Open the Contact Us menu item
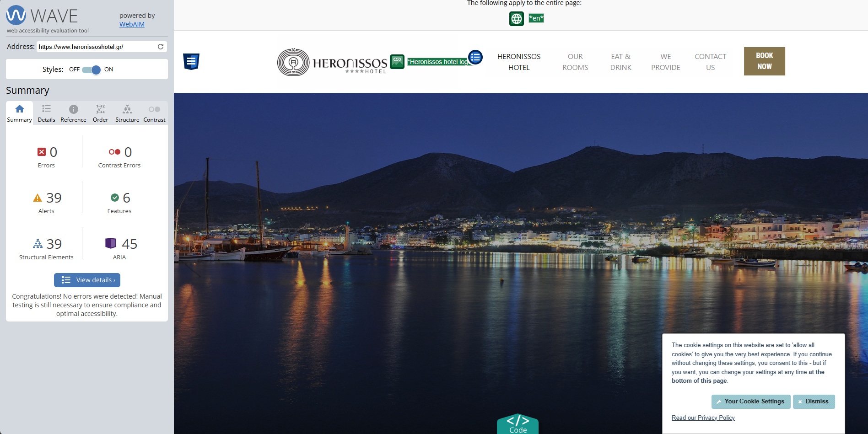The width and height of the screenshot is (868, 434). 710,62
